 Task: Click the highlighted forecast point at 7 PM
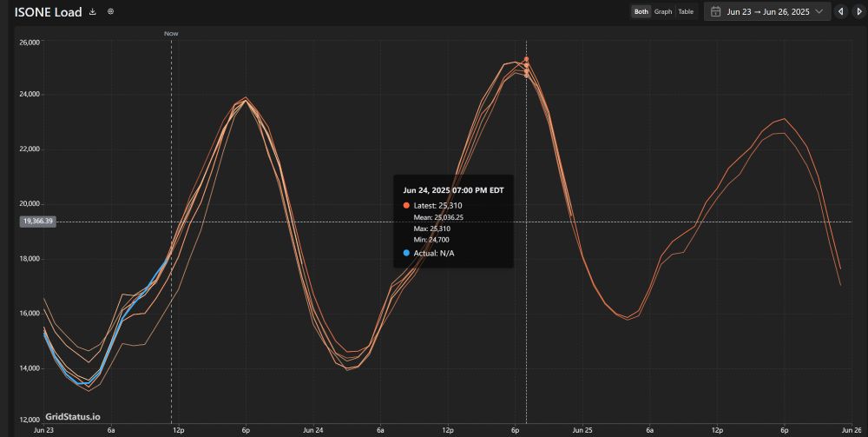[x=527, y=59]
